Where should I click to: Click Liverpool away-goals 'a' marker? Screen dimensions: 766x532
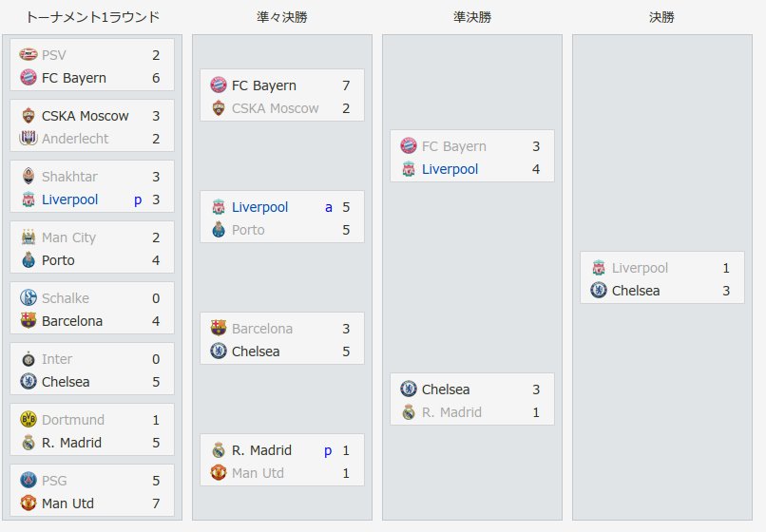click(x=329, y=207)
